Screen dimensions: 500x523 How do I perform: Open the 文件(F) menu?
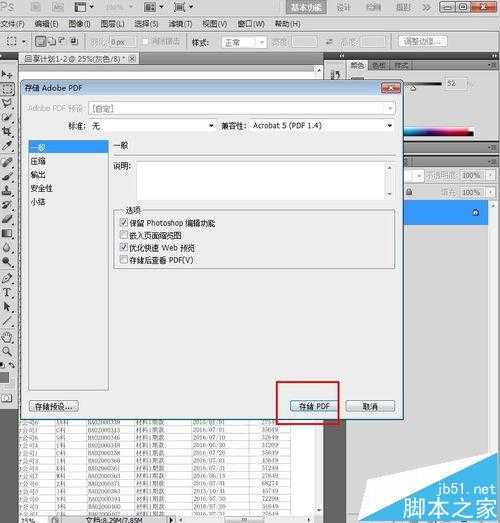(13, 24)
